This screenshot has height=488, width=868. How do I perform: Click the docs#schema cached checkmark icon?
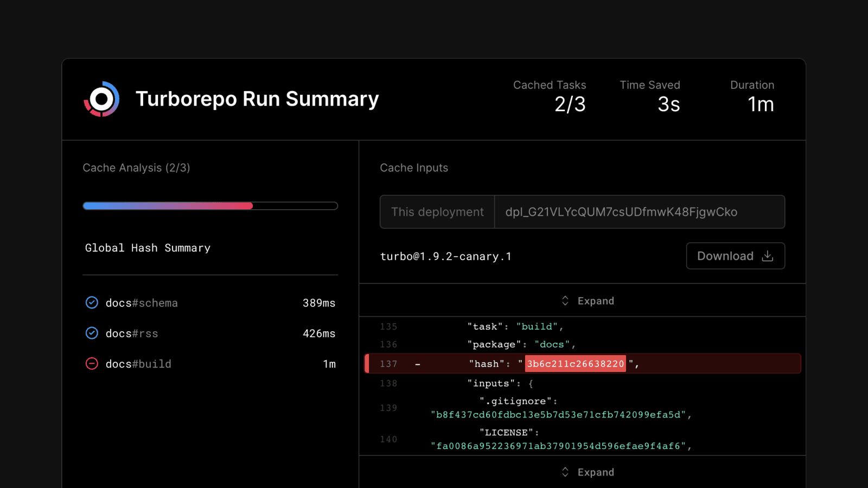92,303
